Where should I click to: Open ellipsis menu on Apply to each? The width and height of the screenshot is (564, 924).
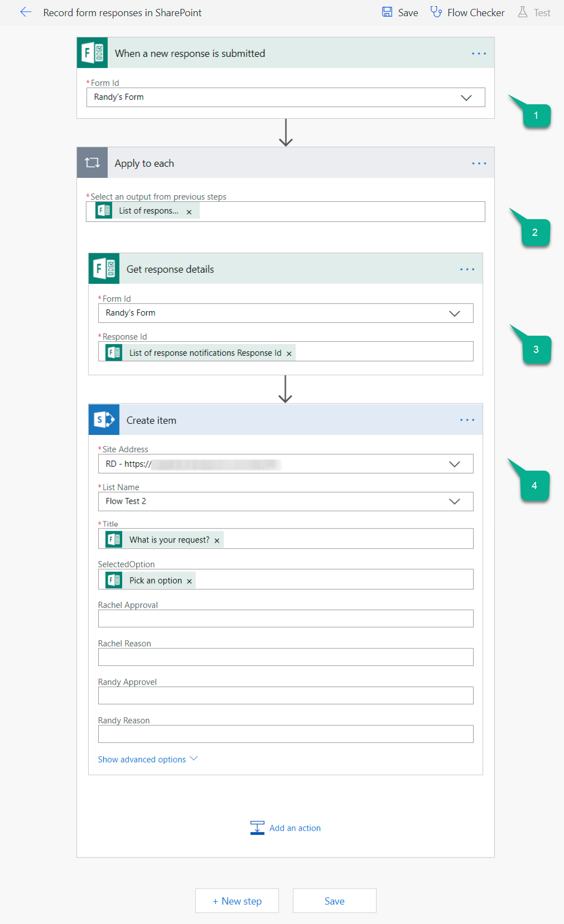pyautogui.click(x=479, y=163)
